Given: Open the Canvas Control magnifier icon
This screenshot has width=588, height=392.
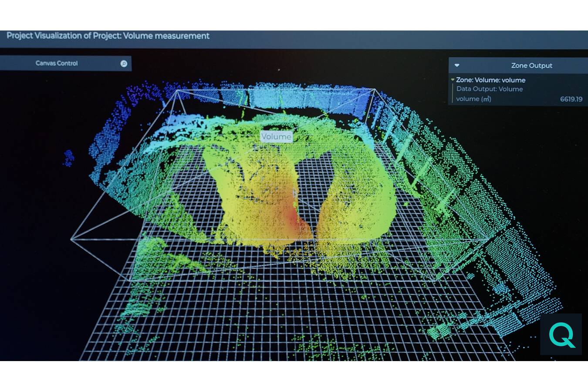Looking at the screenshot, I should 124,64.
